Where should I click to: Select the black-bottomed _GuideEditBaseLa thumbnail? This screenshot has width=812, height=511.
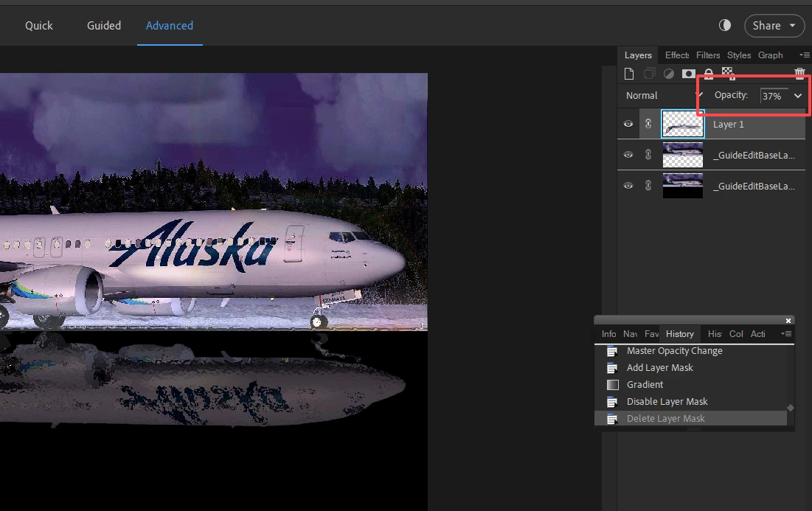683,186
